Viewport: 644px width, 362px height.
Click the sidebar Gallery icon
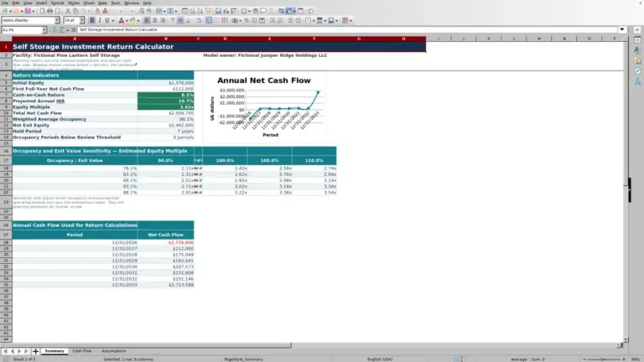click(x=637, y=60)
